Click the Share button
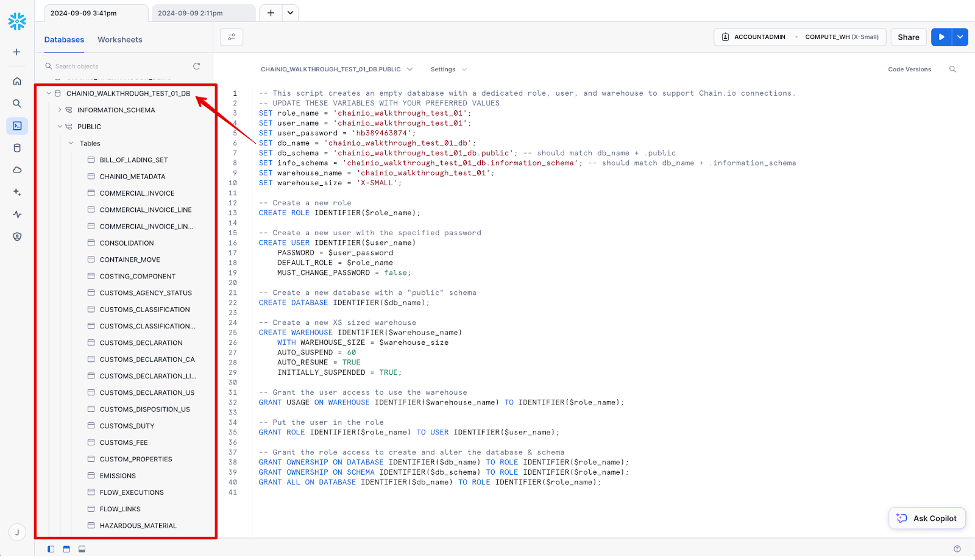Image resolution: width=975 pixels, height=560 pixels. [909, 37]
